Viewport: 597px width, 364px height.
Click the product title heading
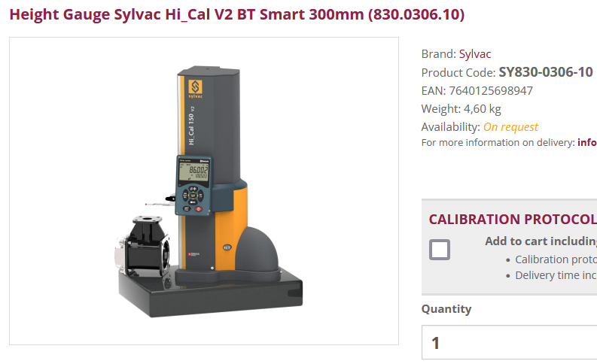237,14
